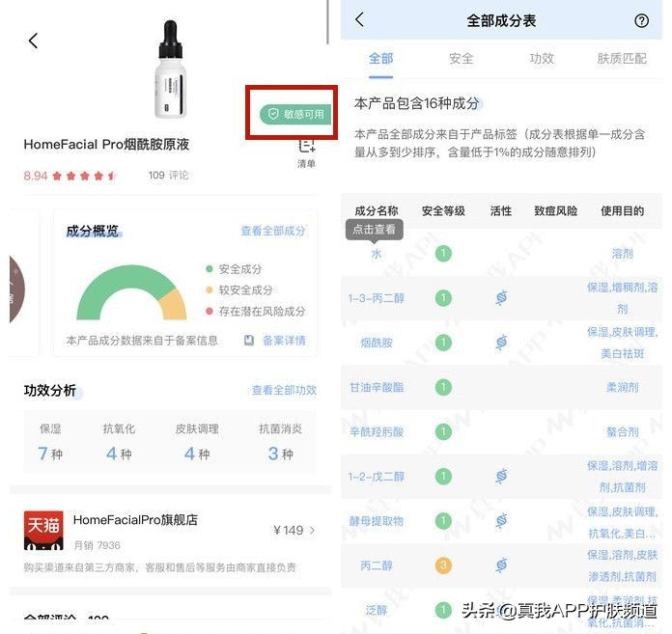
Task: Tap the 致痘风险 column header
Action: (x=556, y=210)
